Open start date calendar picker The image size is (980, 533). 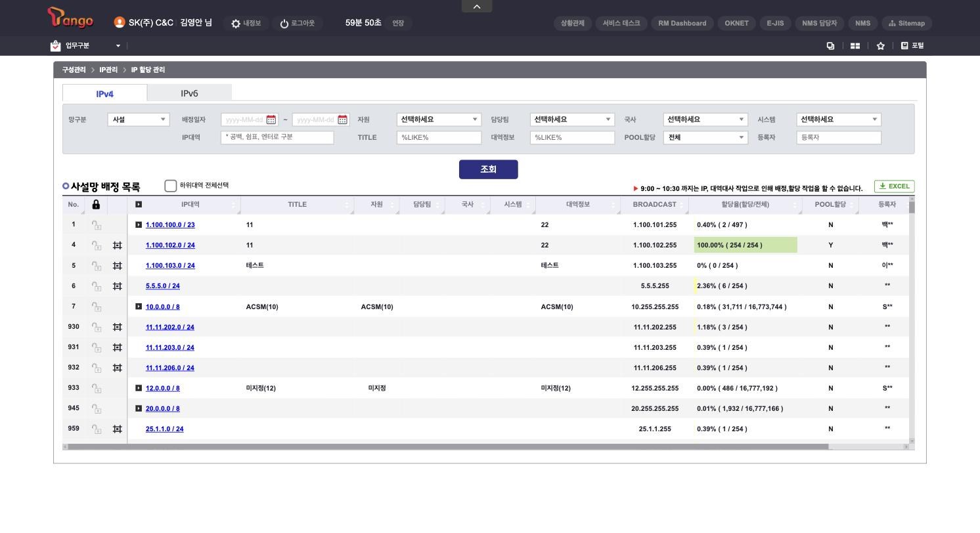271,119
